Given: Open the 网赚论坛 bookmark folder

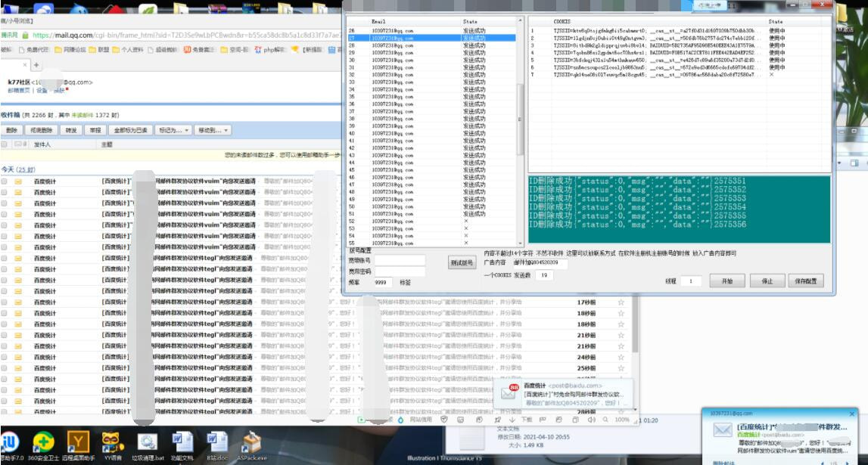Looking at the screenshot, I should (71, 50).
